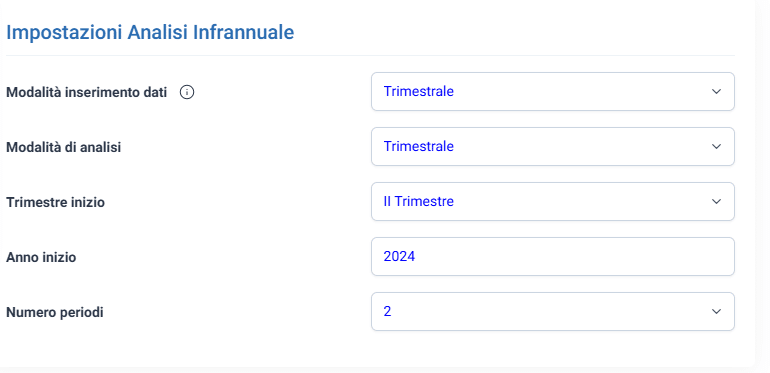Click the Modalità inserimento dati label

[86, 92]
